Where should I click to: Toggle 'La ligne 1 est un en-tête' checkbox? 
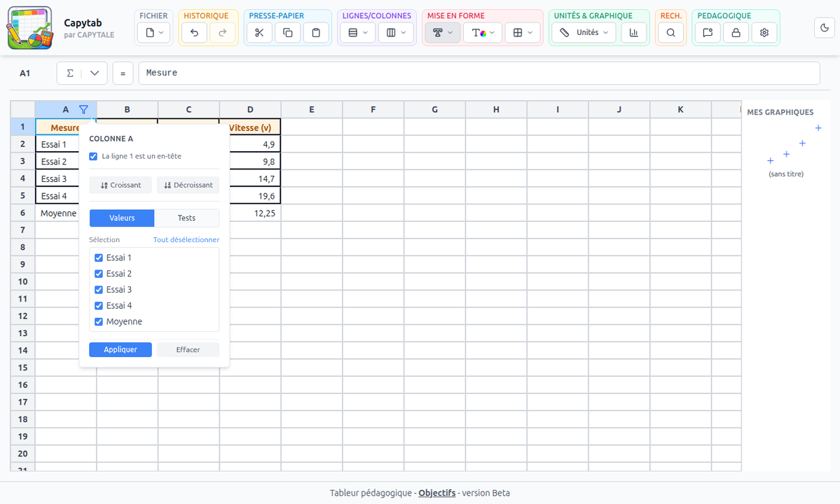[93, 156]
